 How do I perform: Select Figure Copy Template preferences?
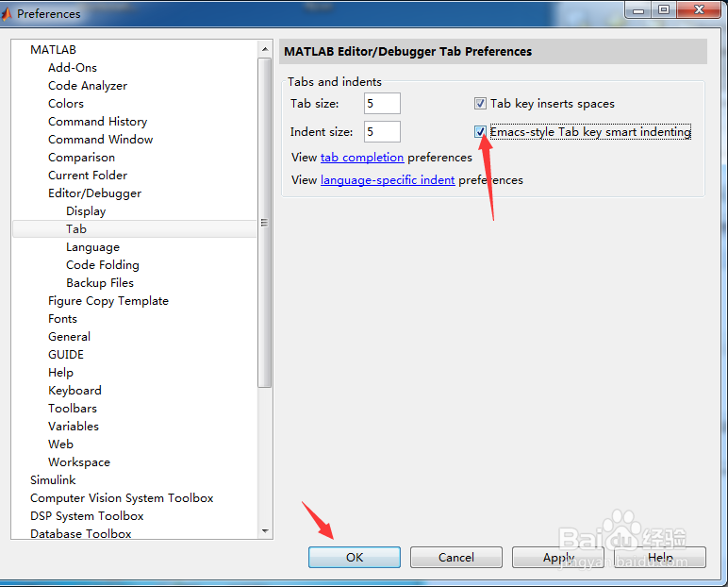[x=108, y=301]
